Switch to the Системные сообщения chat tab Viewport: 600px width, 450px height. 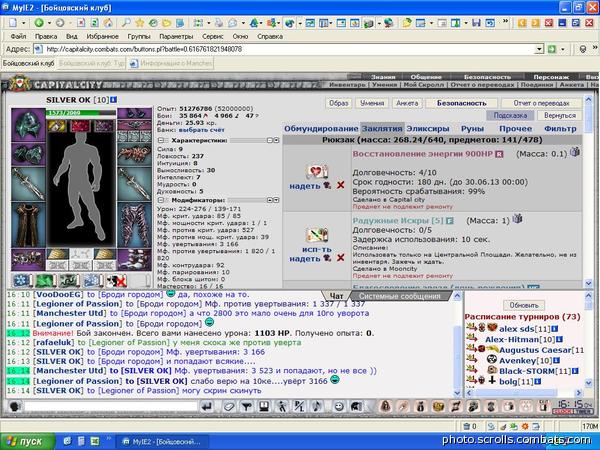pos(399,296)
